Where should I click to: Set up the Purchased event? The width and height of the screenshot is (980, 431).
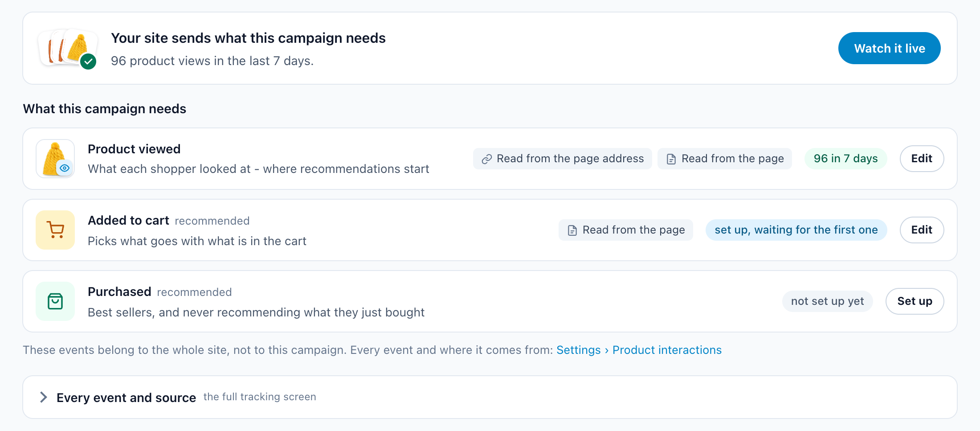[915, 301]
